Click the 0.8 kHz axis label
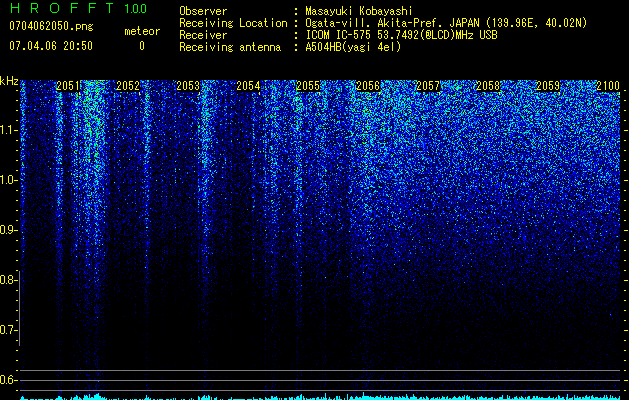The height and width of the screenshot is (400, 629). point(8,280)
